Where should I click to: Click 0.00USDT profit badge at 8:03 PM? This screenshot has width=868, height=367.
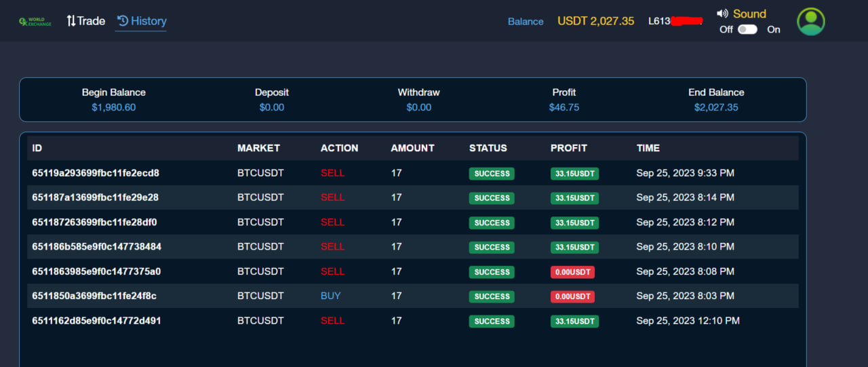point(572,296)
